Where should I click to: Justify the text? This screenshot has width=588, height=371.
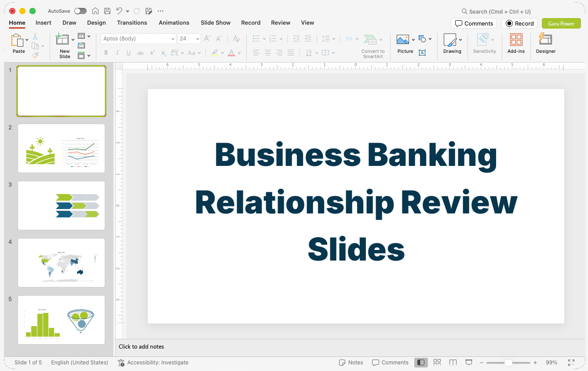click(291, 53)
